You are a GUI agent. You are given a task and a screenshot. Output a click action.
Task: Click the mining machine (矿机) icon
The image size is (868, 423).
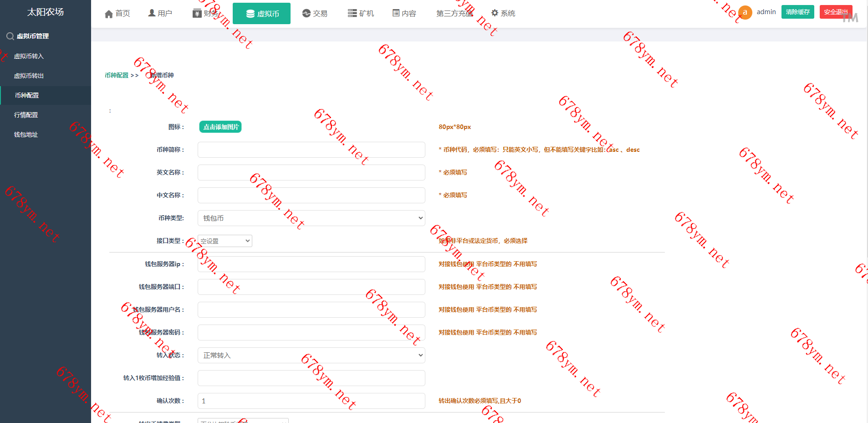[352, 13]
